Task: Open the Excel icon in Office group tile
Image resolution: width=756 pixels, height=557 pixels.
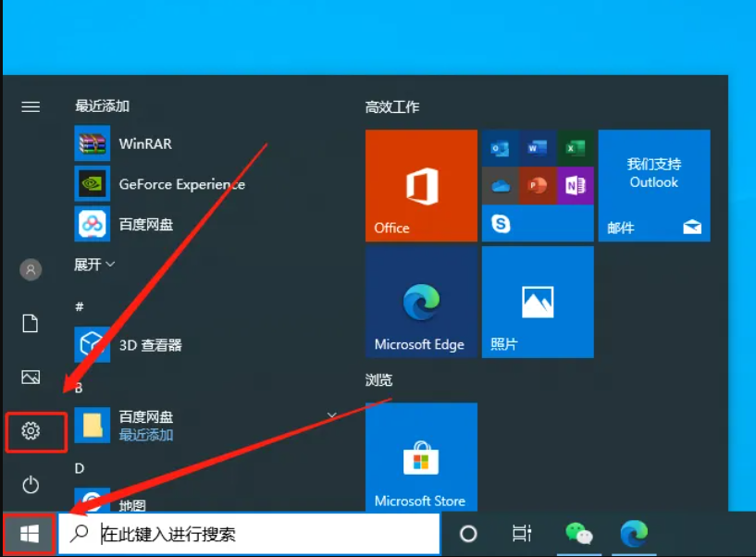Action: click(576, 149)
